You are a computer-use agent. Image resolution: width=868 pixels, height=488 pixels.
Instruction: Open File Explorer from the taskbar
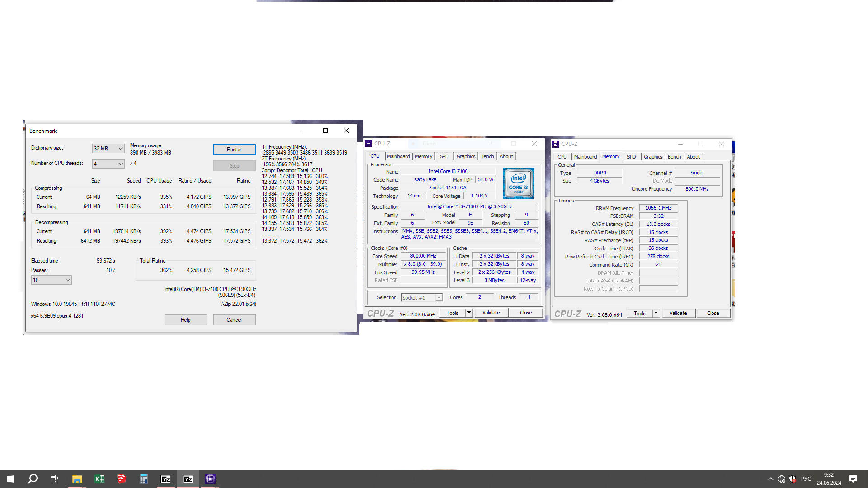[77, 479]
